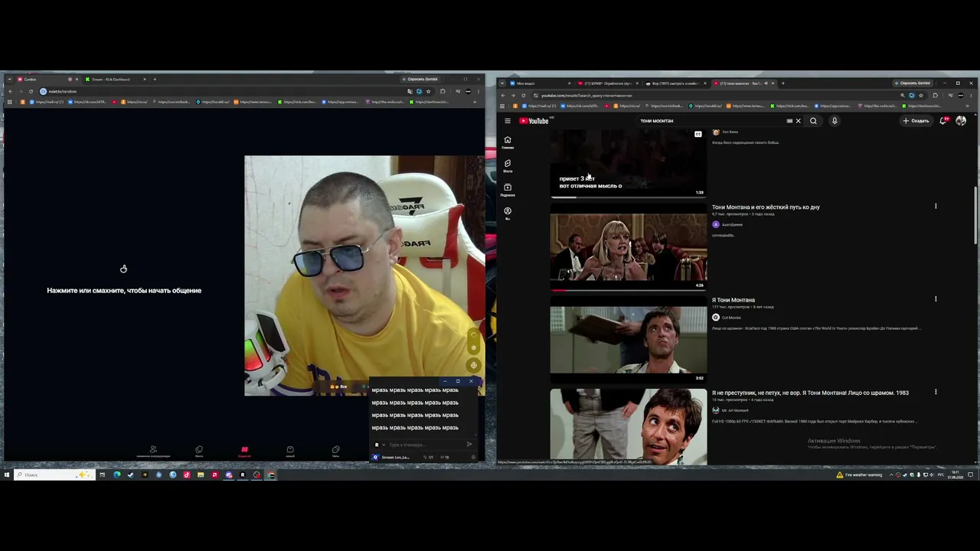
Task: Switch to the 'Stream - Kick Dashboard' tab
Action: 115,80
